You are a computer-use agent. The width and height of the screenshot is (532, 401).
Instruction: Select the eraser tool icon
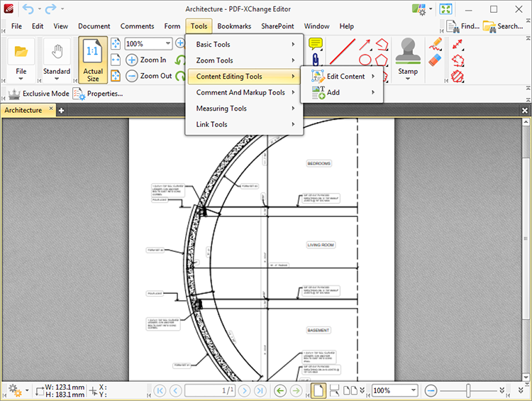coord(436,60)
